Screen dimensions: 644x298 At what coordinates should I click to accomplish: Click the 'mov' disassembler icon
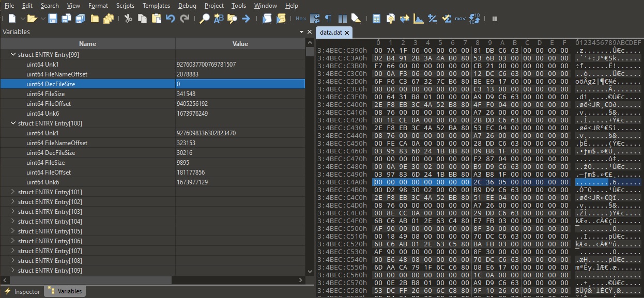460,19
